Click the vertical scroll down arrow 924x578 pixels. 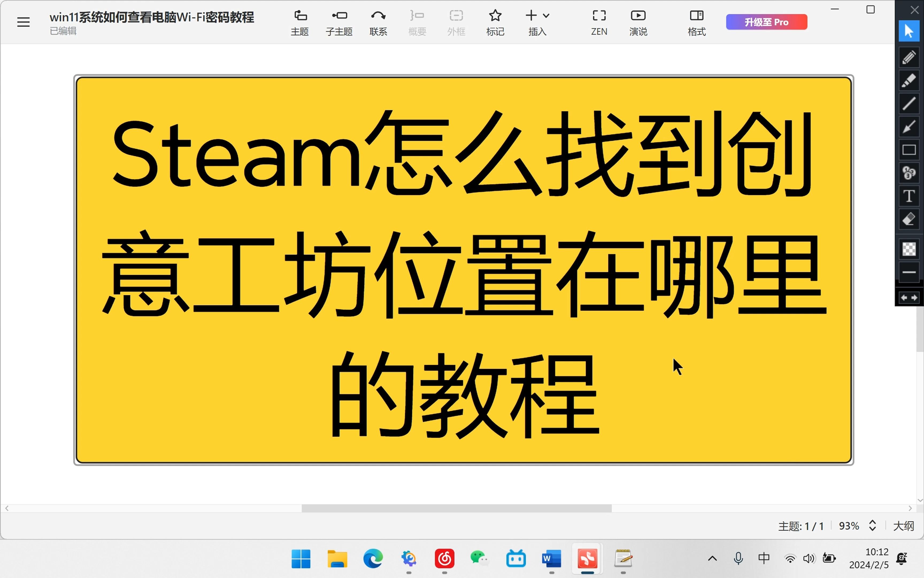[920, 500]
